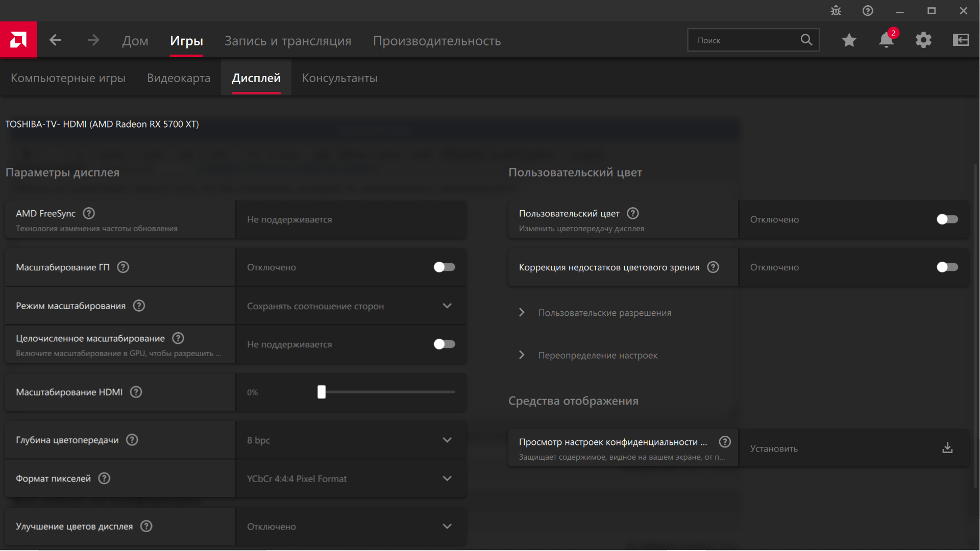Turn on Коррекция недостатков цветового зрения

tap(947, 267)
